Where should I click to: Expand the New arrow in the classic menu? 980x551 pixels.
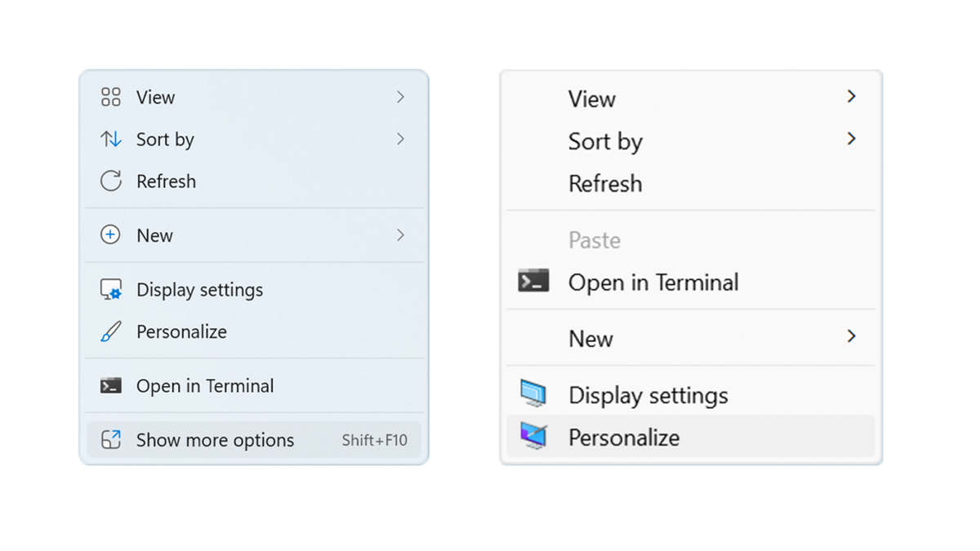point(851,336)
